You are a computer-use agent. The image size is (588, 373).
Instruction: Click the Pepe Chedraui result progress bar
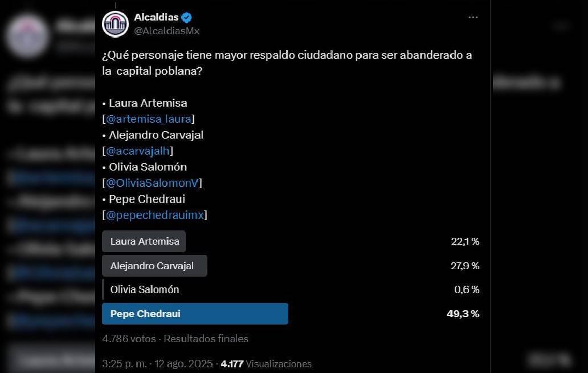pos(195,313)
